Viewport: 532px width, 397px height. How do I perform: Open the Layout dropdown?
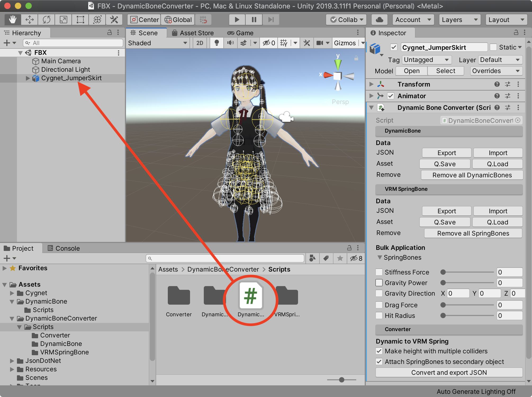(x=506, y=19)
